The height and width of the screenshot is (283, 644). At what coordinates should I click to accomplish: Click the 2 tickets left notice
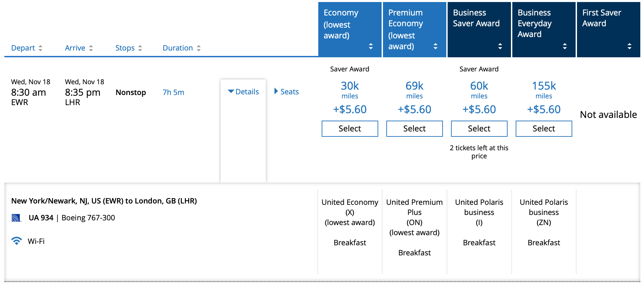tap(479, 152)
